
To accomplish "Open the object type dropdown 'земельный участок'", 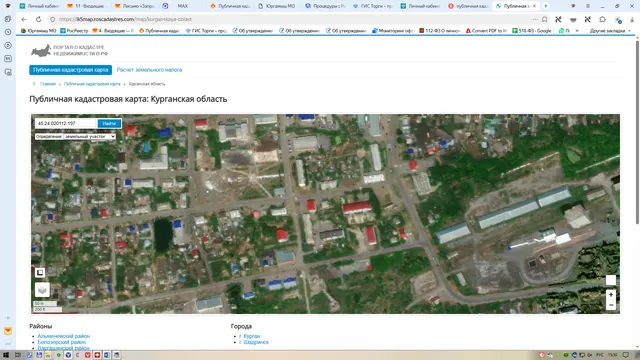I will coord(90,136).
